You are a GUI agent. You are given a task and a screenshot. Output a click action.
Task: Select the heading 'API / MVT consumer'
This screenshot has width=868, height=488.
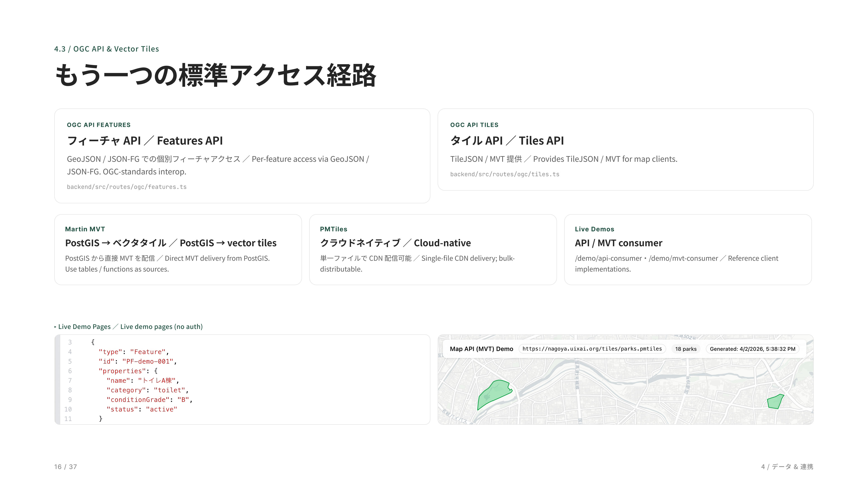pyautogui.click(x=619, y=243)
